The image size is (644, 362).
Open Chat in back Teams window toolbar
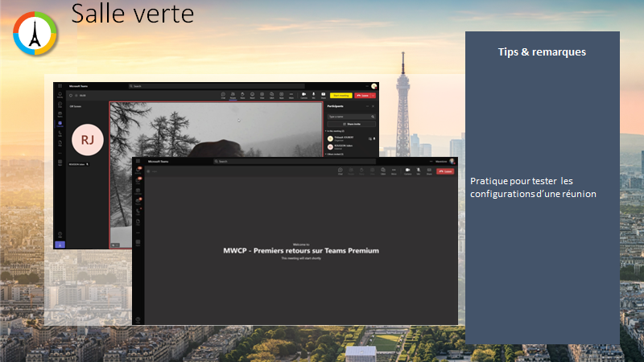[x=223, y=95]
